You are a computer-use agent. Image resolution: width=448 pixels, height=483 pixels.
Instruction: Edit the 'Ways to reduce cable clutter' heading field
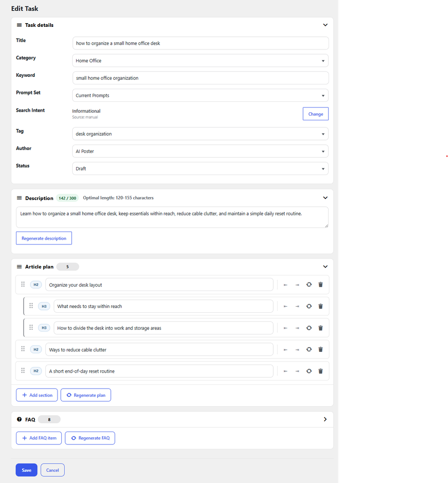click(x=159, y=350)
